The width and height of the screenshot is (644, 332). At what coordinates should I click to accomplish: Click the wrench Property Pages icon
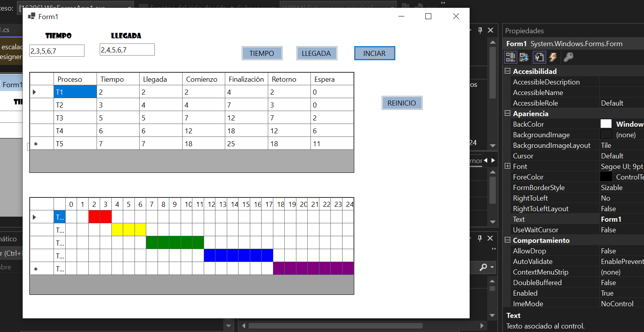(569, 57)
